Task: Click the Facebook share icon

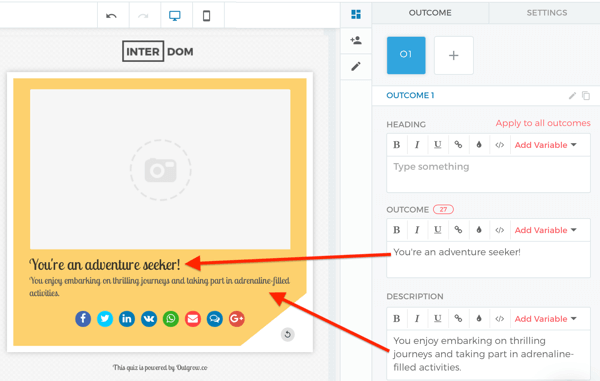Action: click(x=83, y=319)
